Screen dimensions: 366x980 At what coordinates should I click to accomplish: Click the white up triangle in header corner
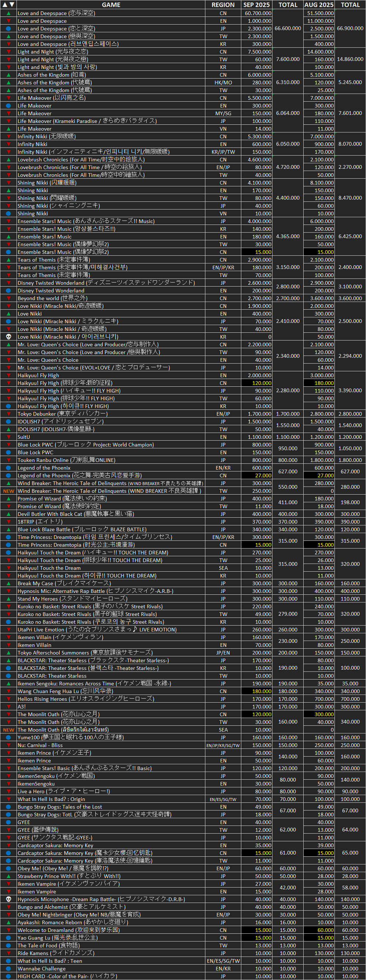(x=5, y=4)
